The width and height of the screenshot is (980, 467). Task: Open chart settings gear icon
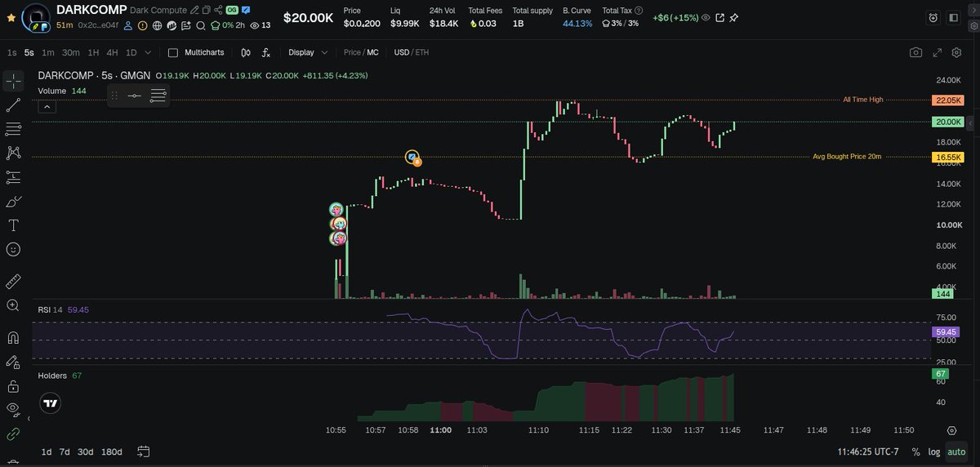(x=956, y=52)
